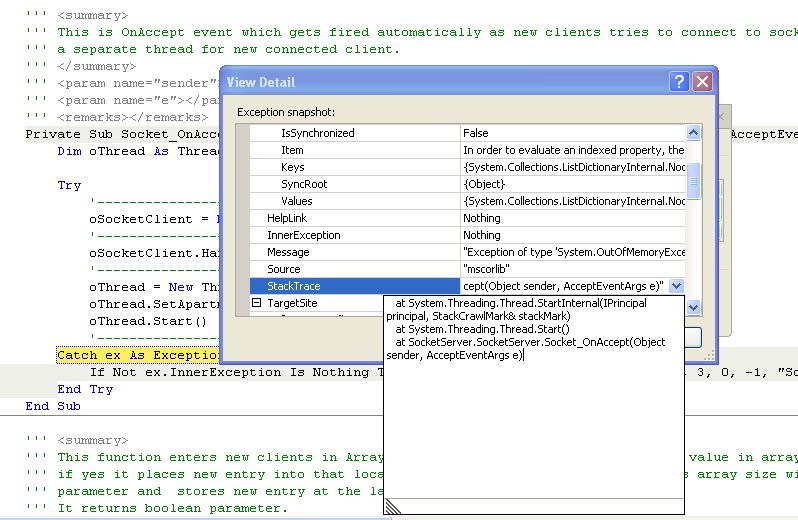Click the Thread.Start() line in stack trace
Screen dimensions: 798x520
pyautogui.click(x=482, y=329)
